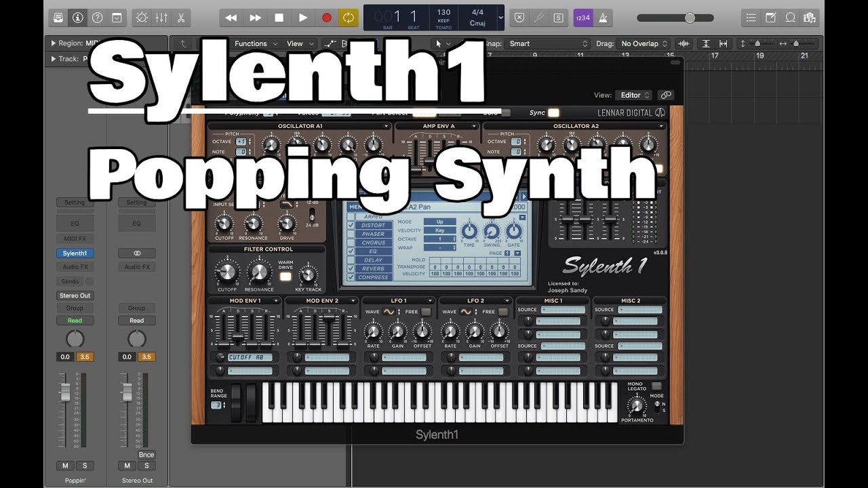Open the plugin View Editor dropdown
This screenshot has width=868, height=488.
(x=634, y=96)
